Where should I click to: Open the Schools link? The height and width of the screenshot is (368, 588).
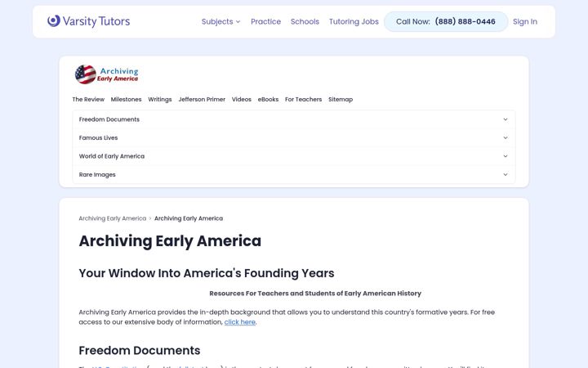tap(305, 22)
